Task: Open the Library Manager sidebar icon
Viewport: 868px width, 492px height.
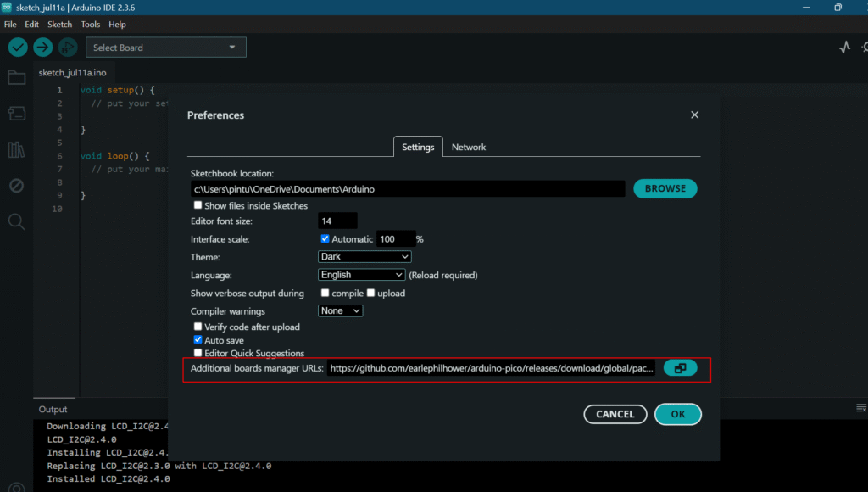Action: [17, 149]
